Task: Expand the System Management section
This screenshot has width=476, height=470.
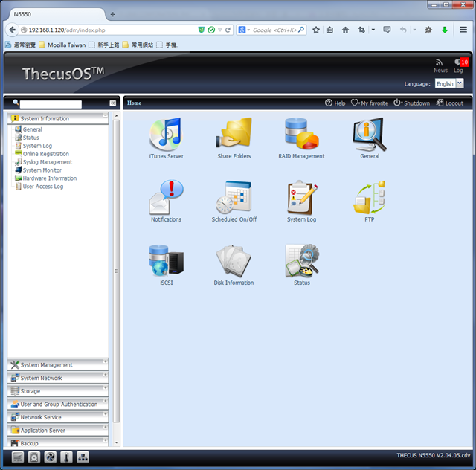Action: tap(58, 364)
